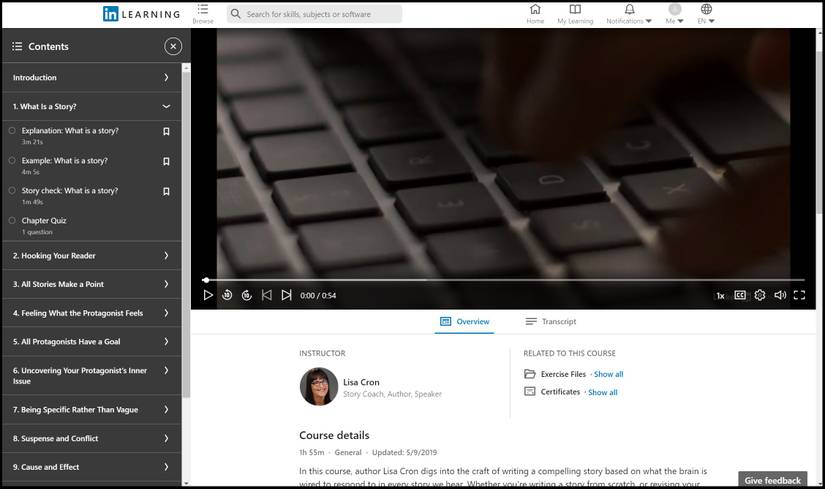Expand the Introduction section

coord(92,77)
